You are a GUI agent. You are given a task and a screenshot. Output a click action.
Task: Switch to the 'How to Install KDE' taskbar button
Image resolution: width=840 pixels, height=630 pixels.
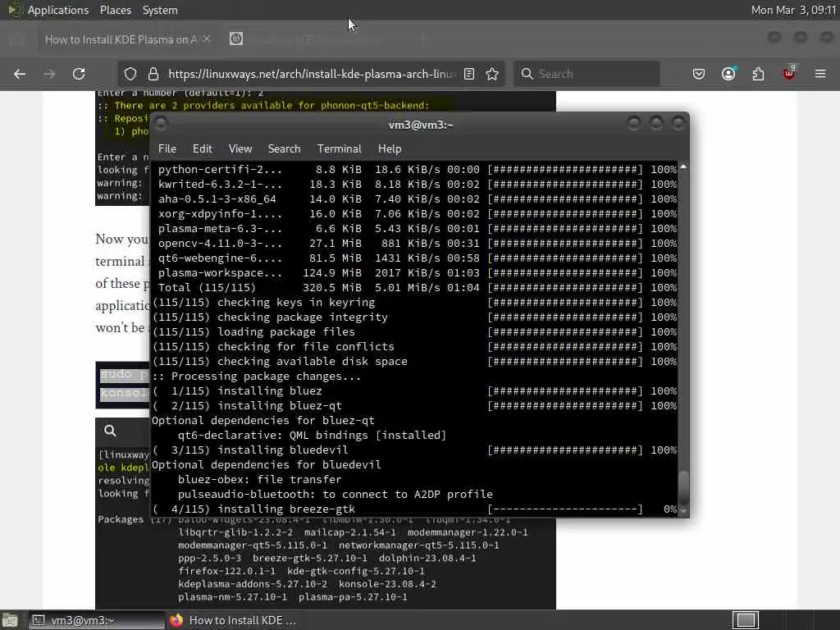pos(233,620)
